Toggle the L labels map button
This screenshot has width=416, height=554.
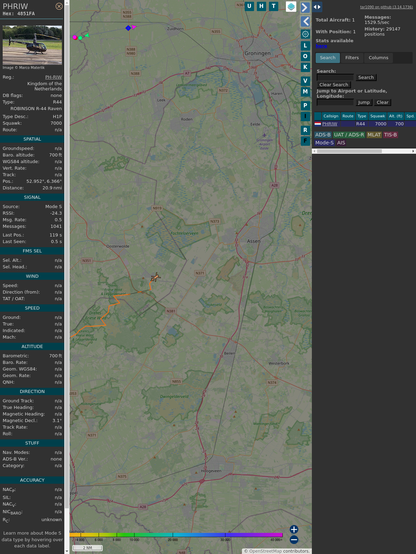[x=305, y=45]
